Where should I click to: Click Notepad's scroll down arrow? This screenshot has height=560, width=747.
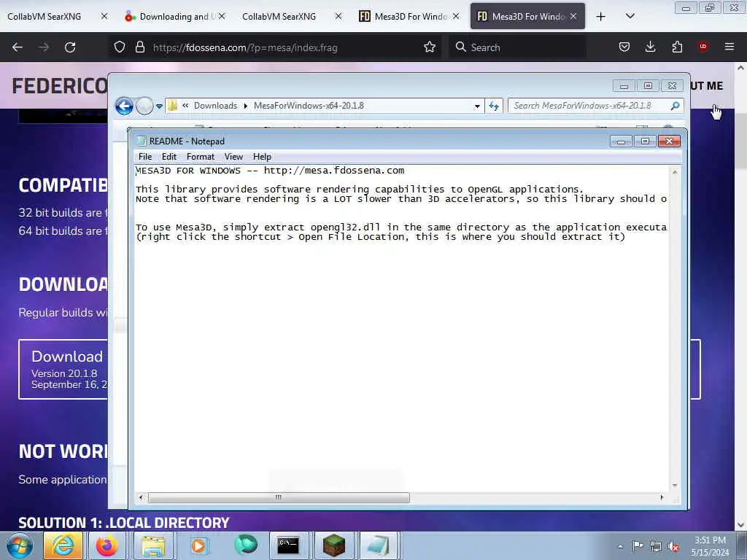coord(675,485)
